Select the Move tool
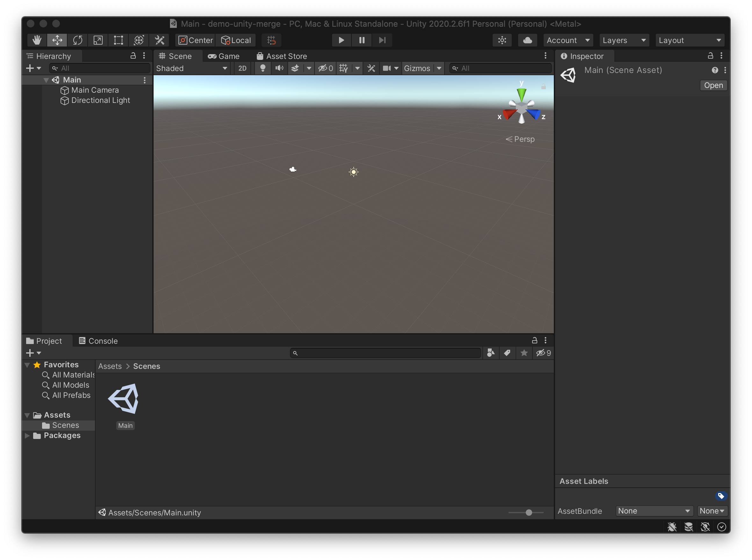752x560 pixels. pyautogui.click(x=57, y=40)
